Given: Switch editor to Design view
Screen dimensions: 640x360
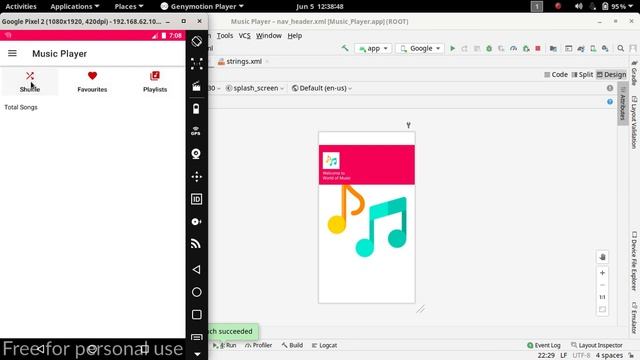Looking at the screenshot, I should click(x=611, y=74).
